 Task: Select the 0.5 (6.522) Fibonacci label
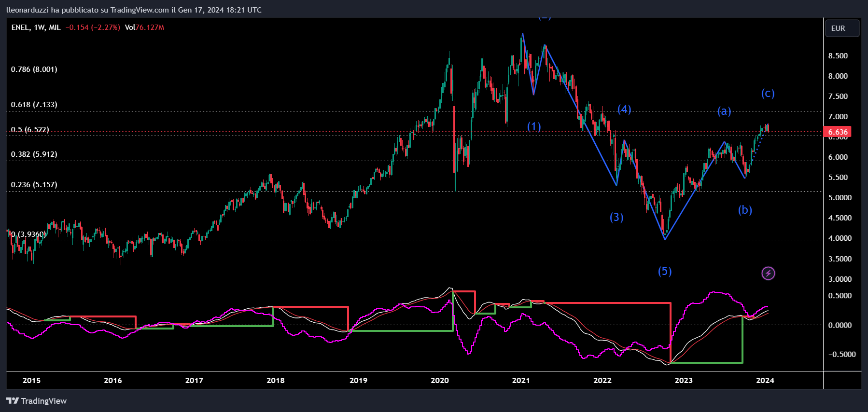click(x=30, y=130)
